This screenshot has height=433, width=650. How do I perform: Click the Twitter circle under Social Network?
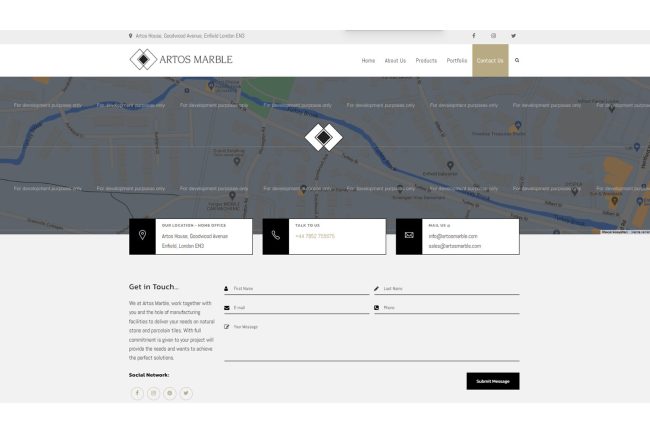pyautogui.click(x=186, y=393)
